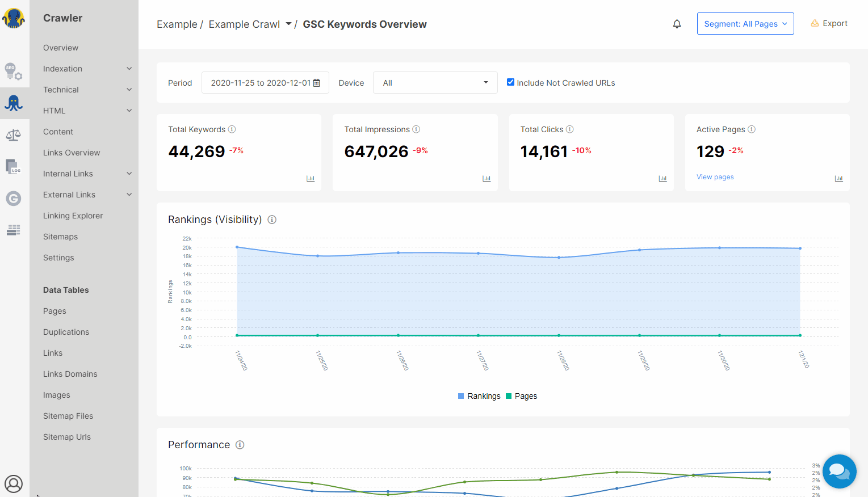Click the Example breadcrumb link
Viewport: 868px width, 497px height.
coord(177,24)
